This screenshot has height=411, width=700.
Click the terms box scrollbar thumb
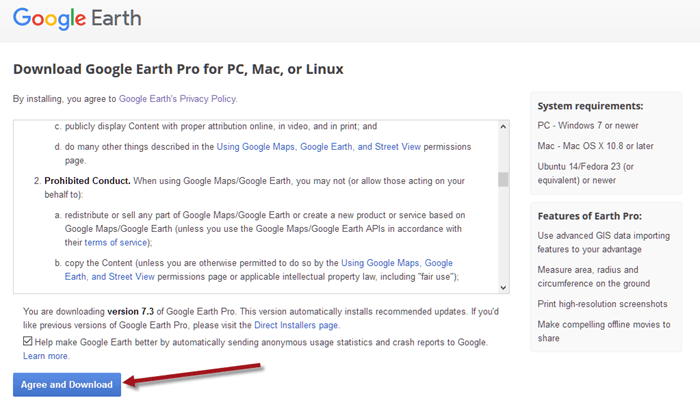[503, 180]
